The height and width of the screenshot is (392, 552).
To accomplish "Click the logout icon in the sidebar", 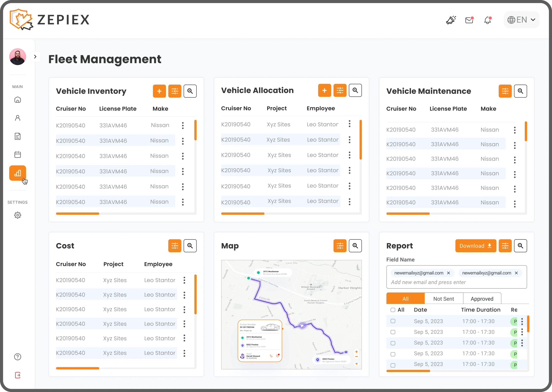I will point(18,375).
